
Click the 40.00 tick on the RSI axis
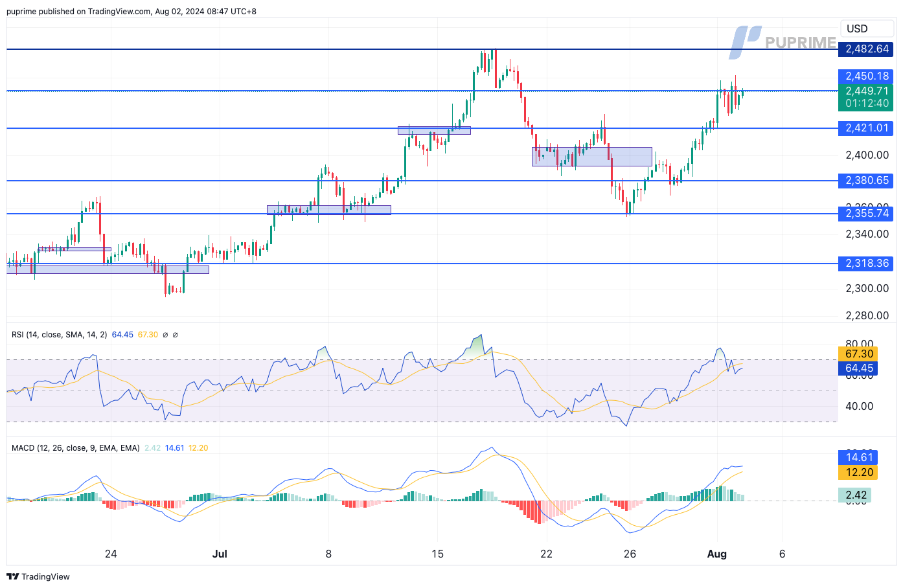[x=859, y=406]
